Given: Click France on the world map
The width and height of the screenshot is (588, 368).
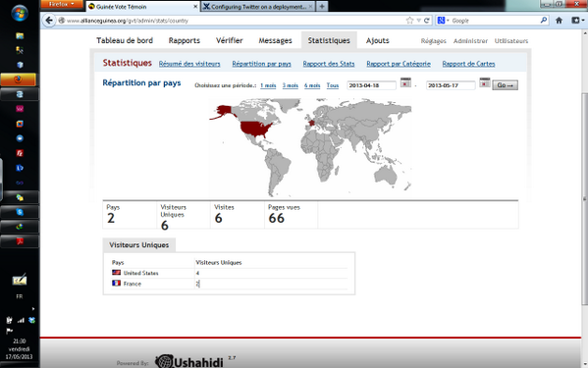Looking at the screenshot, I should point(311,122).
